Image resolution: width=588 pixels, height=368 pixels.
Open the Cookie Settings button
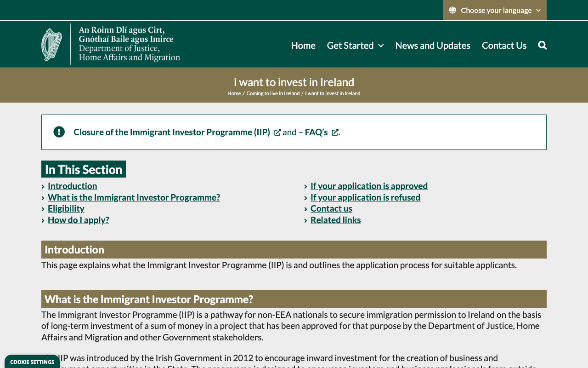(32, 362)
